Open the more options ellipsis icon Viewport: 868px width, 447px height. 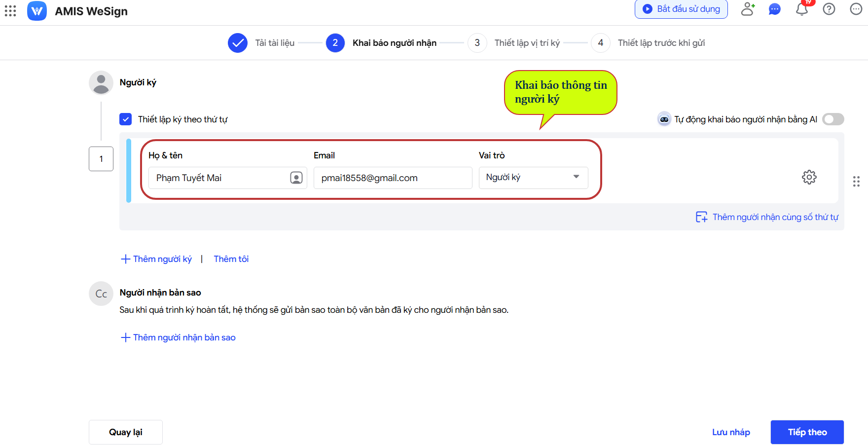pyautogui.click(x=856, y=9)
